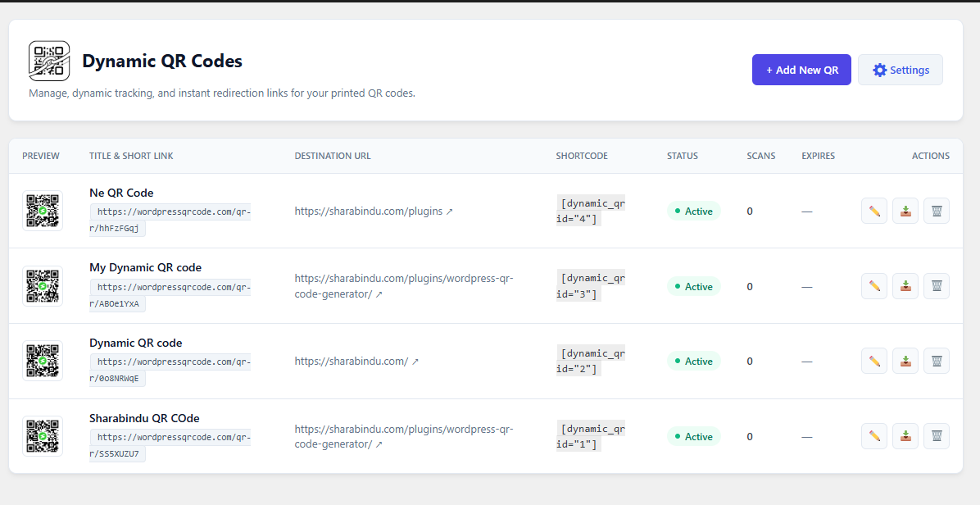The height and width of the screenshot is (505, 980).
Task: Download the Ne QR Code image
Action: point(905,211)
